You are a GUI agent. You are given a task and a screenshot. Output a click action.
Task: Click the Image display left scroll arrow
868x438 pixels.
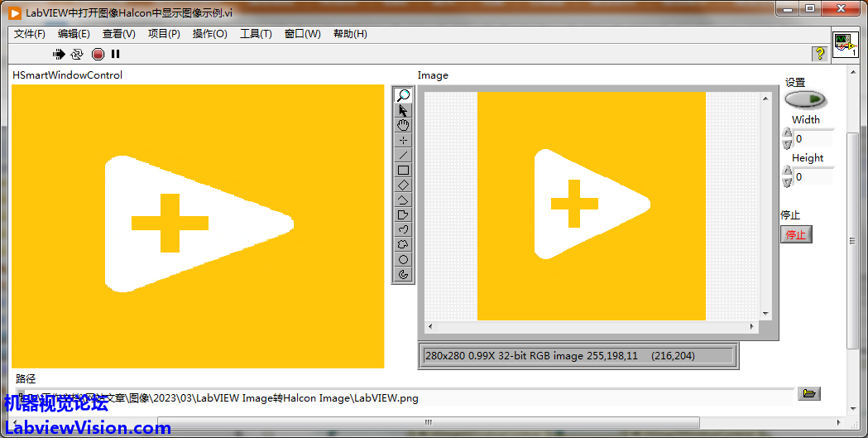(x=430, y=327)
